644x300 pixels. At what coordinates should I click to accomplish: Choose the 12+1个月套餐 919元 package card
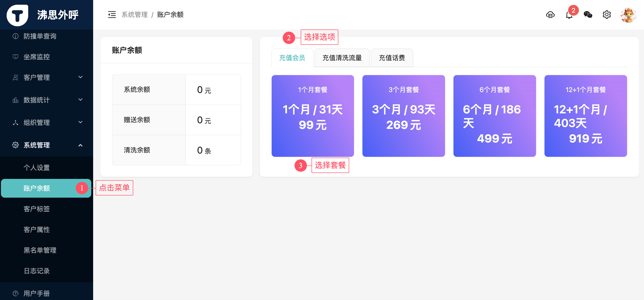(x=585, y=116)
